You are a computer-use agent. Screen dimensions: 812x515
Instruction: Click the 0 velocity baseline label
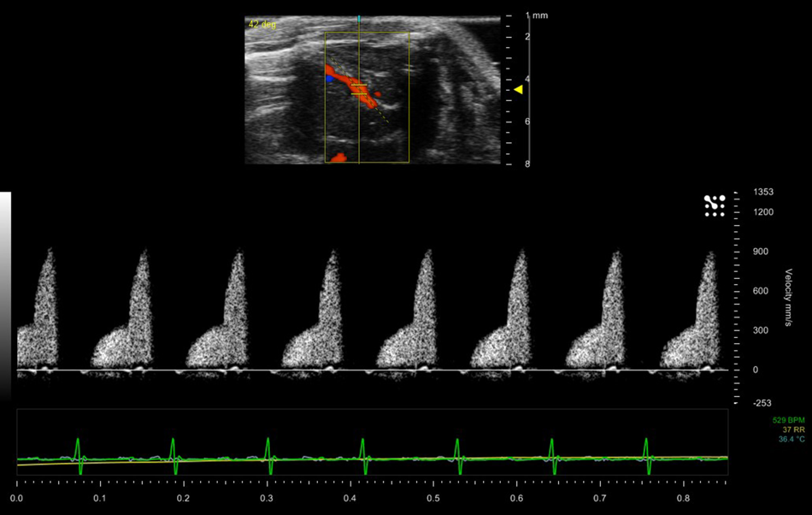click(755, 370)
